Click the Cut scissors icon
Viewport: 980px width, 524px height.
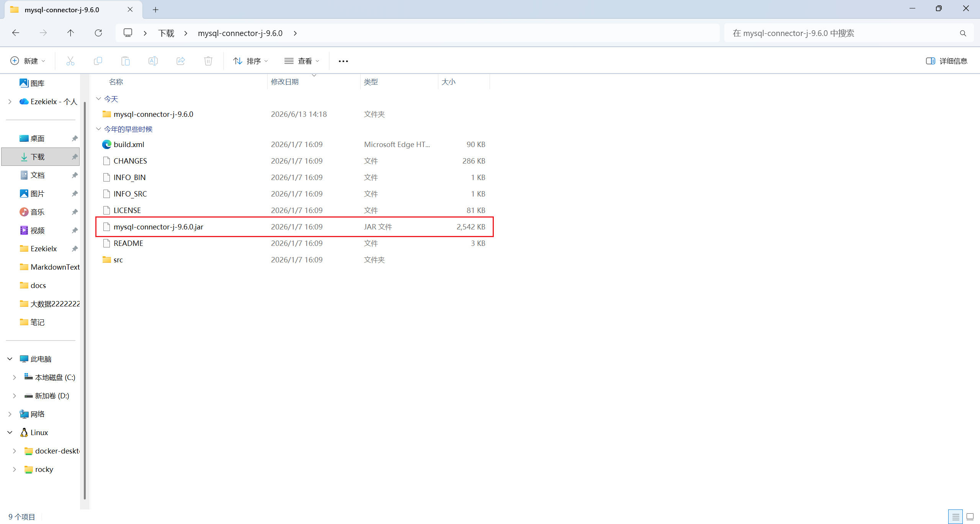(70, 61)
